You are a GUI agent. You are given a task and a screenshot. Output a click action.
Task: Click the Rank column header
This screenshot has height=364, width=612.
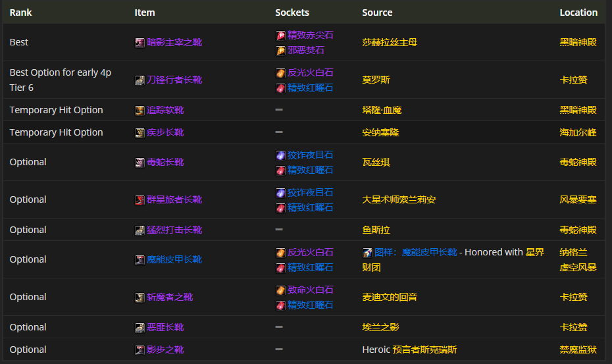(x=21, y=13)
